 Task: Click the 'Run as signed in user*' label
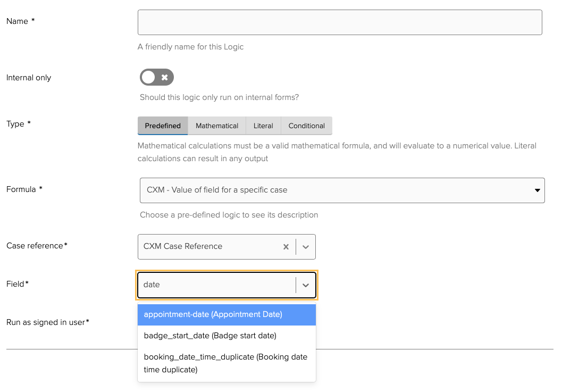point(48,322)
